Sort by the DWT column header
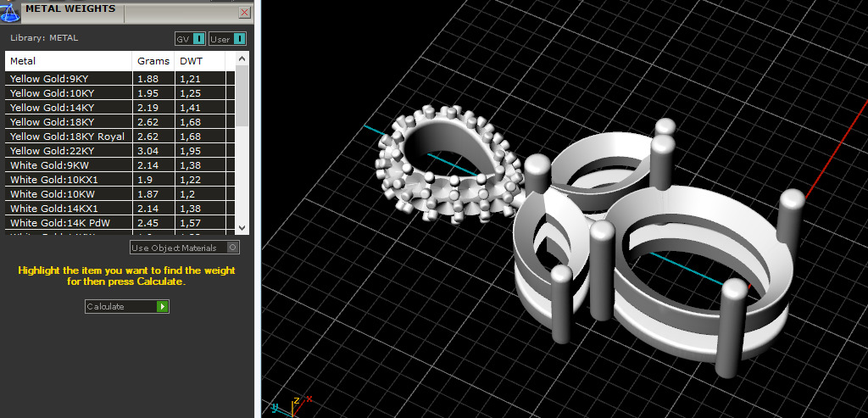The image size is (868, 418). tap(199, 61)
